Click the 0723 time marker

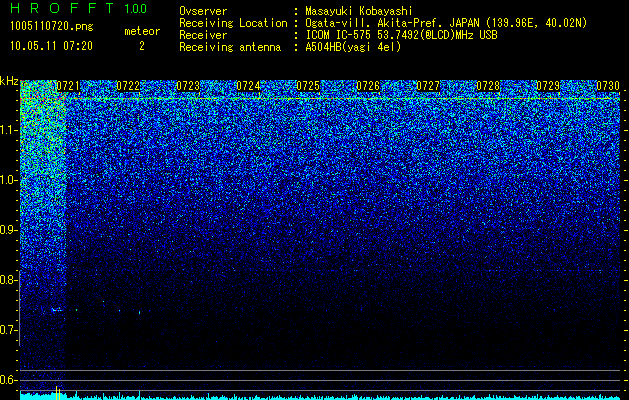(x=188, y=86)
